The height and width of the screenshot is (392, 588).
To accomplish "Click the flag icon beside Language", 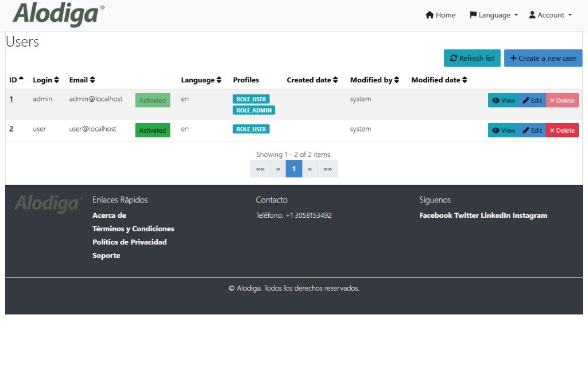I will tap(474, 15).
